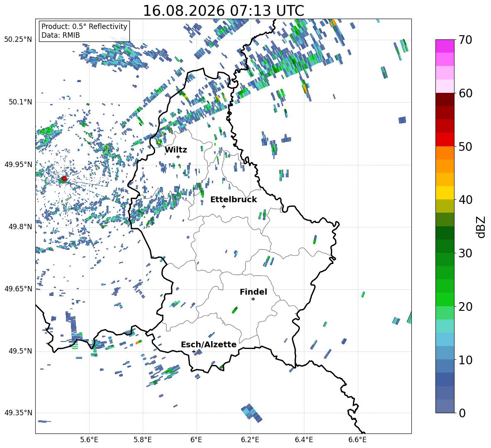Image resolution: width=491 pixels, height=448 pixels.
Task: Click the yellow 40 dBZ colorbar segment
Action: (445, 193)
